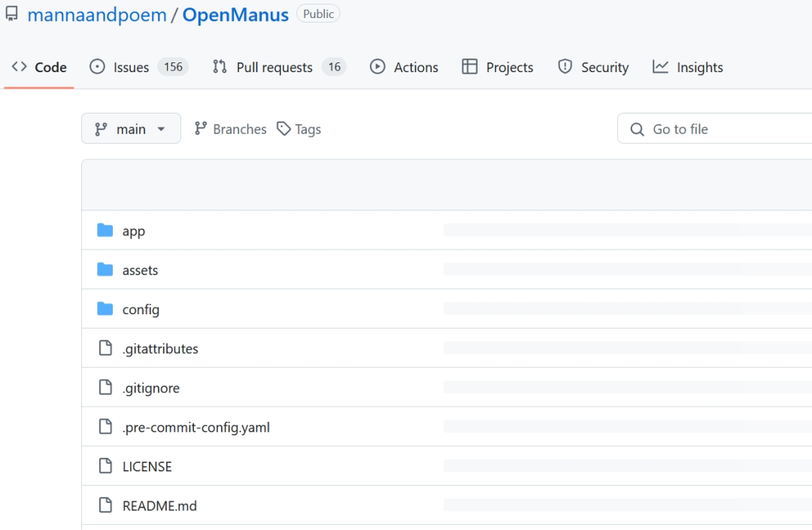Click the app folder icon
Screen dimensions: 812x530
click(105, 230)
